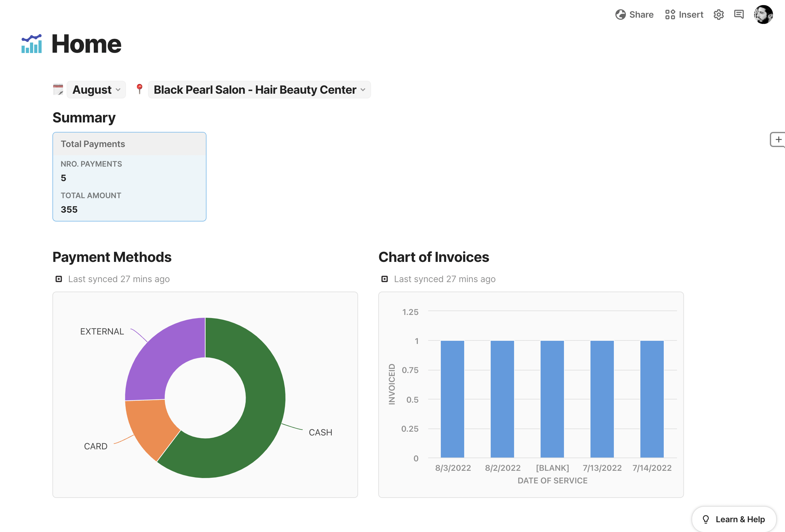Viewport: 785px width, 532px height.
Task: Click the Chart of Invoices sync icon
Action: click(384, 279)
